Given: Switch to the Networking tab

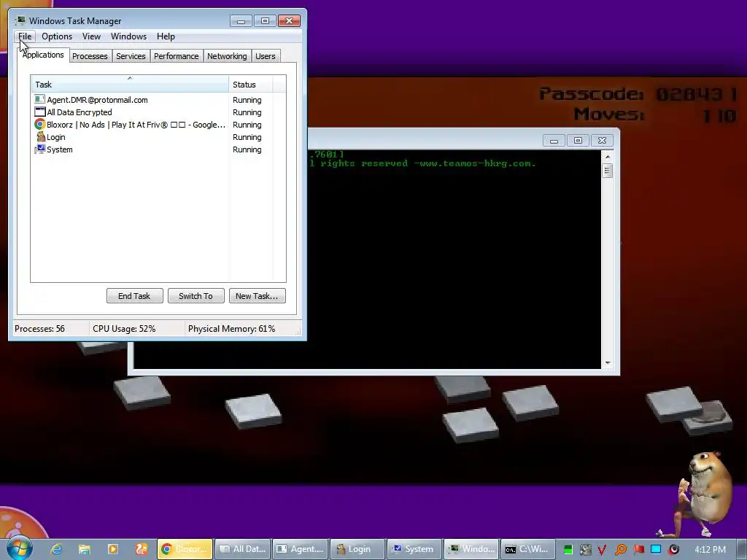Looking at the screenshot, I should pyautogui.click(x=227, y=56).
